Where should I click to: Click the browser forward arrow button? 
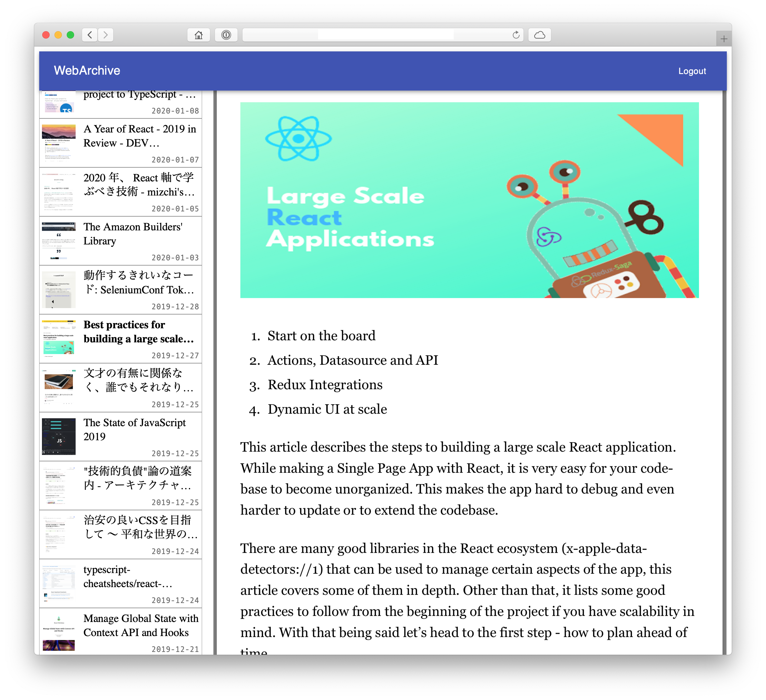point(106,35)
